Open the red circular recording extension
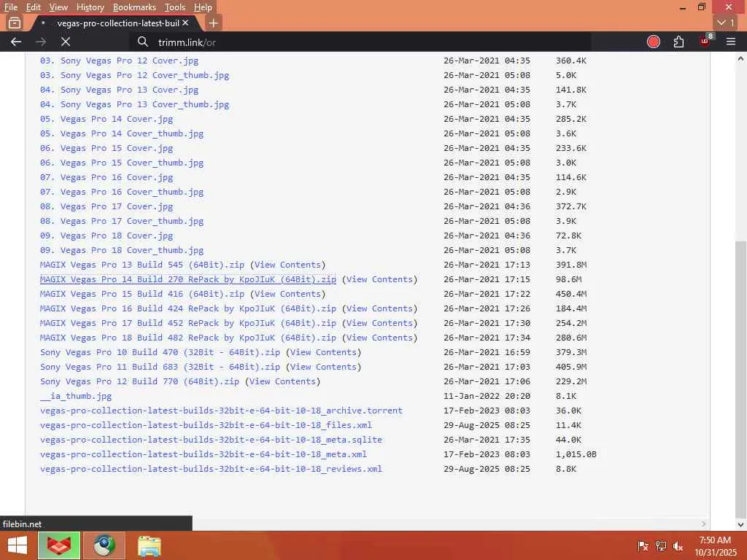 point(653,42)
